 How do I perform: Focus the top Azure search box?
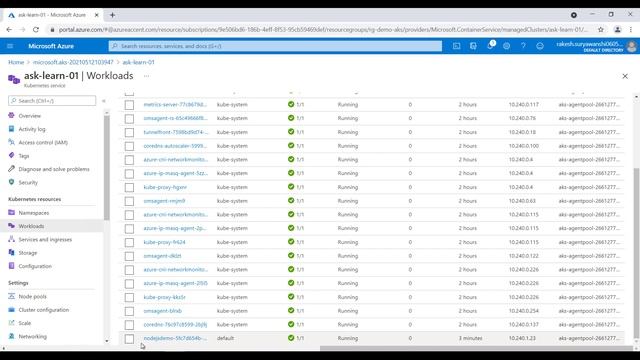coord(275,46)
